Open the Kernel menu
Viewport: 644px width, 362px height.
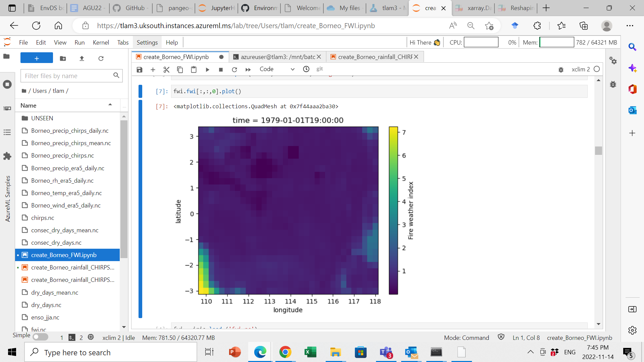[101, 43]
